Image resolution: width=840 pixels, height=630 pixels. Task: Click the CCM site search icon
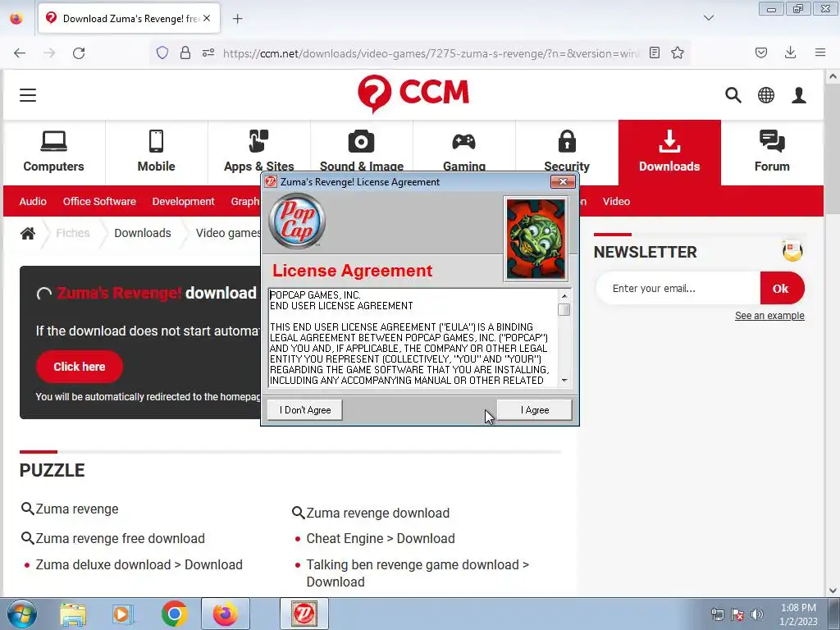click(x=733, y=95)
